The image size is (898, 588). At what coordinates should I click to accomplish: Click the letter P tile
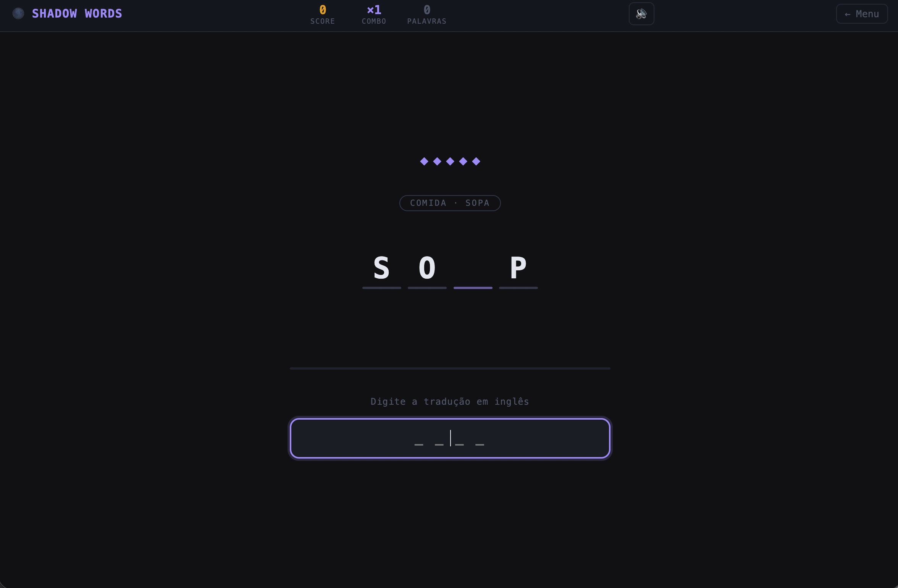click(x=518, y=268)
